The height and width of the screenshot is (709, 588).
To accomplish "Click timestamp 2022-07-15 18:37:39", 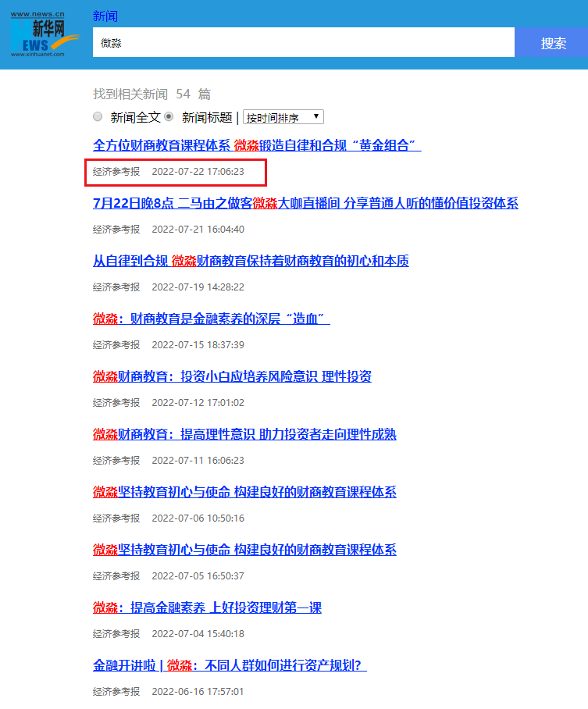I will (198, 345).
